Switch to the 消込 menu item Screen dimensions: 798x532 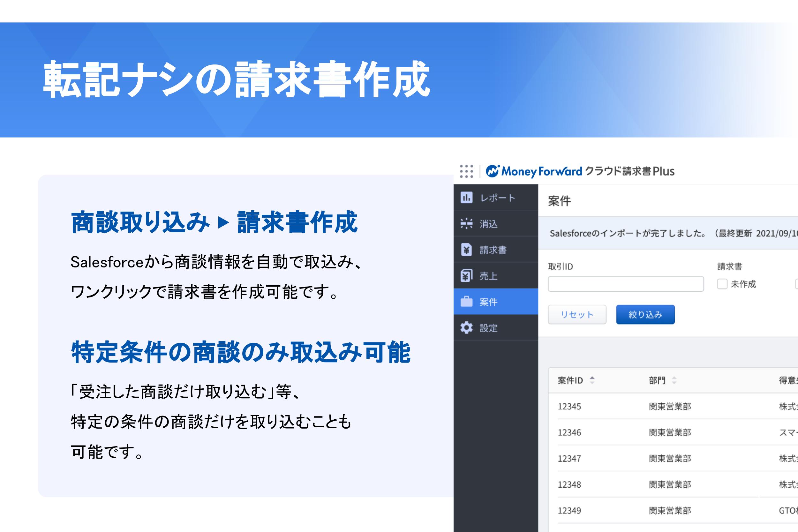click(x=489, y=224)
